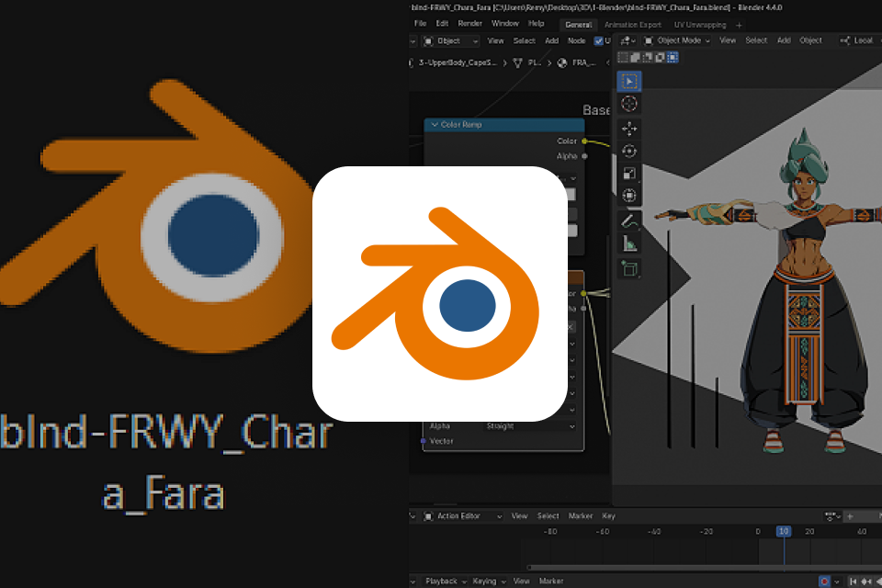Open the Local transform orientation dropdown
Screen dimensions: 882x588
(858, 40)
